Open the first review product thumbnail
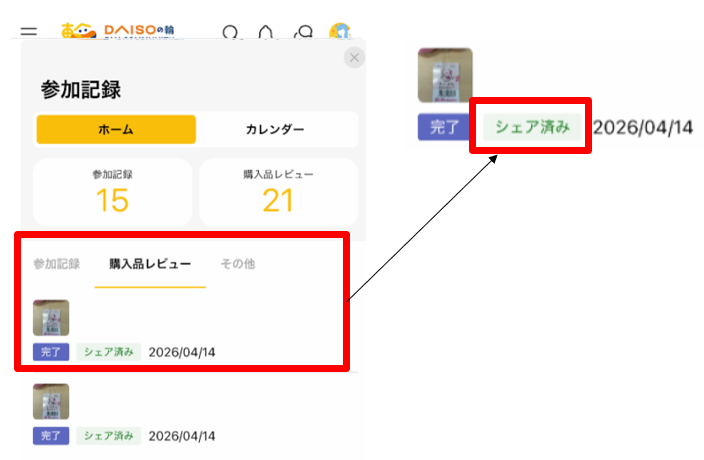 [x=51, y=318]
